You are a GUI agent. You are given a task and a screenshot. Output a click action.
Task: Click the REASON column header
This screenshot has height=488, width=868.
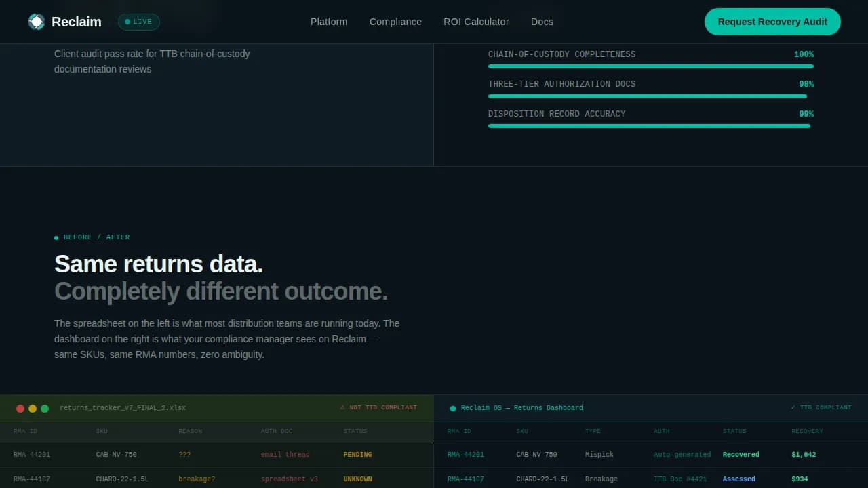191,431
